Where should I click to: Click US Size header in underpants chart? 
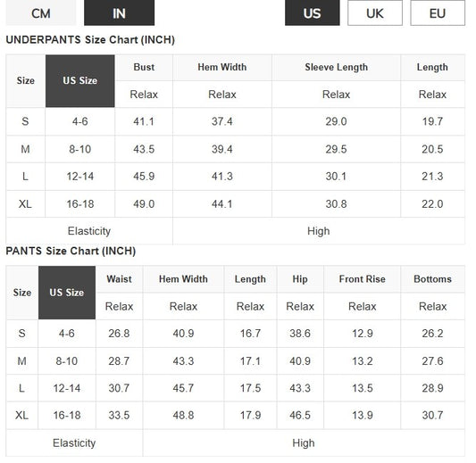pos(80,81)
